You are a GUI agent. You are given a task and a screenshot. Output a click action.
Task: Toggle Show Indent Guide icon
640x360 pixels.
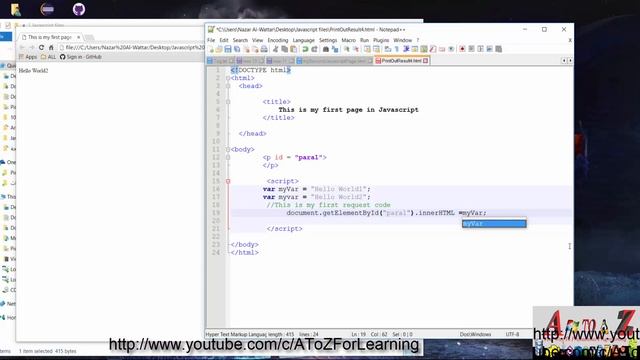coord(407,49)
